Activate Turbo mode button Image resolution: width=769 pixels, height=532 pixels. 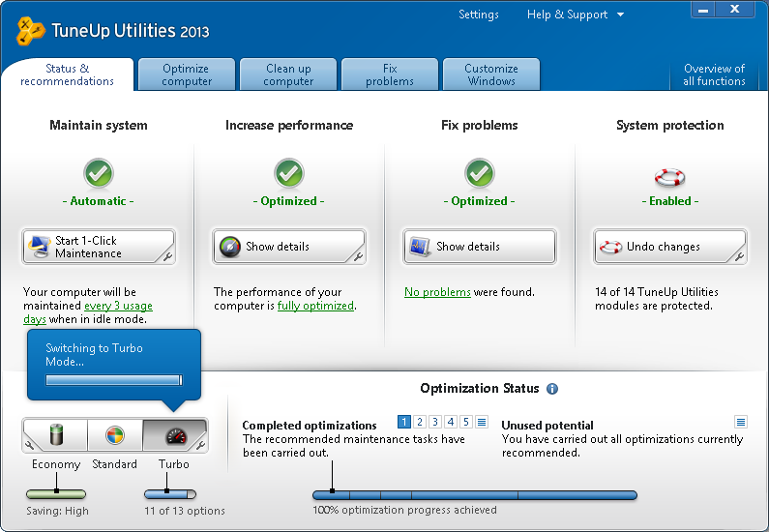tap(175, 435)
